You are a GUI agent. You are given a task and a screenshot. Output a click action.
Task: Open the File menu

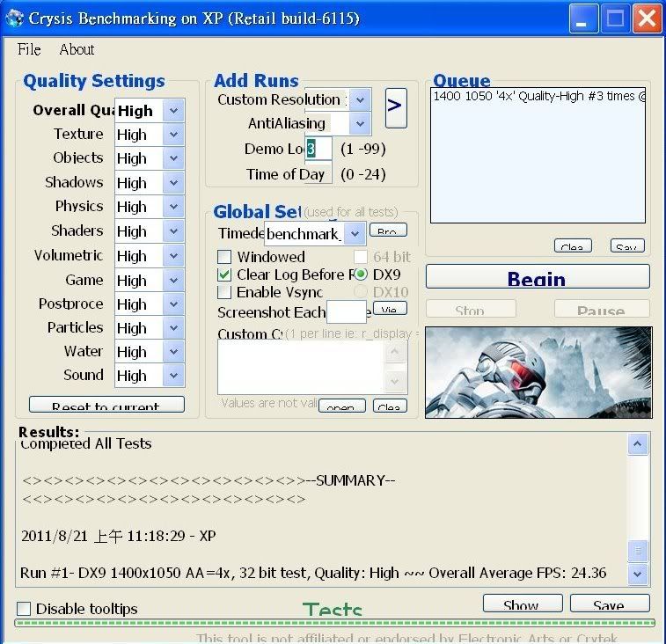tap(29, 50)
